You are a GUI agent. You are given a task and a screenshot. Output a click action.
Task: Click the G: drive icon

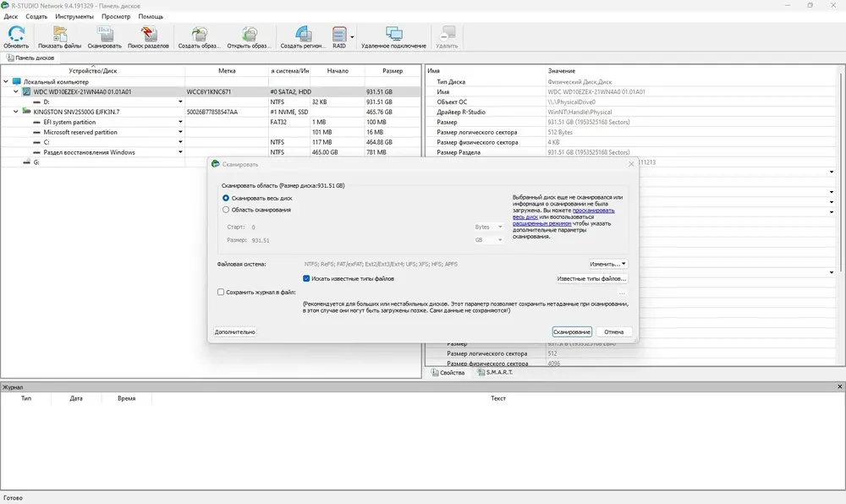click(27, 162)
